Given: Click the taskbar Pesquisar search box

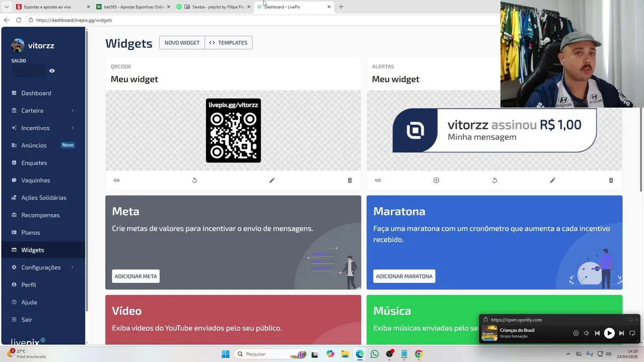Looking at the screenshot, I should pyautogui.click(x=271, y=354).
